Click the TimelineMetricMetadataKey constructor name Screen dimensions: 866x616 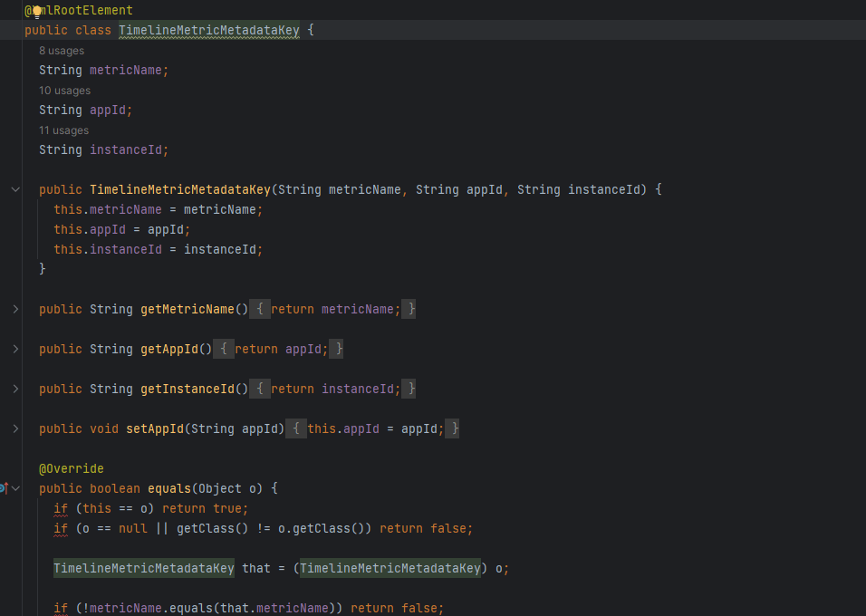[x=180, y=189]
